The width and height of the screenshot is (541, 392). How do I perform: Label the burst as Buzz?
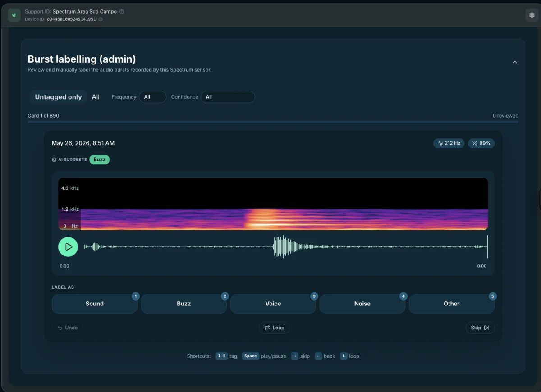[x=183, y=304]
